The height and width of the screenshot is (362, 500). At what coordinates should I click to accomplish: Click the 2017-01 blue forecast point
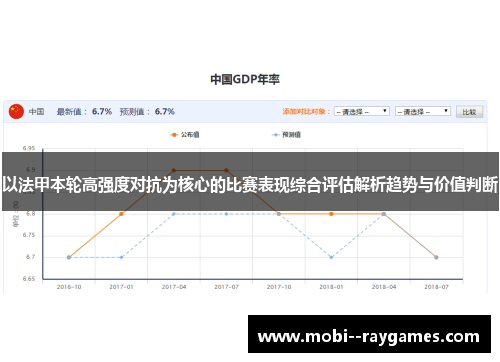click(121, 257)
